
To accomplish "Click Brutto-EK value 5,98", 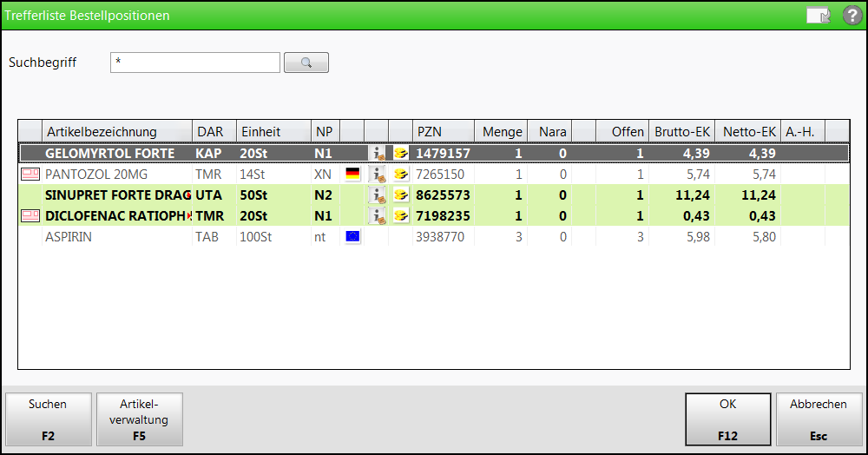I will tap(698, 237).
